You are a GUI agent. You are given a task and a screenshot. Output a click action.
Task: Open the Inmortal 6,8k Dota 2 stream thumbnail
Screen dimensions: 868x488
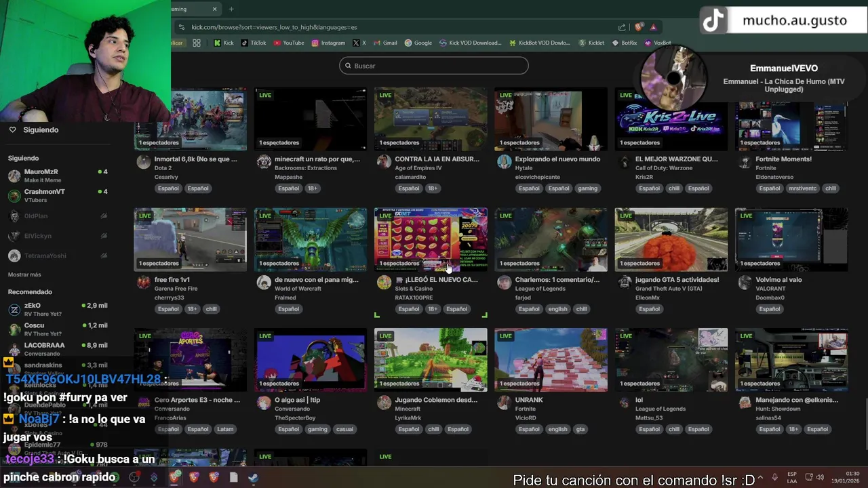tap(191, 119)
